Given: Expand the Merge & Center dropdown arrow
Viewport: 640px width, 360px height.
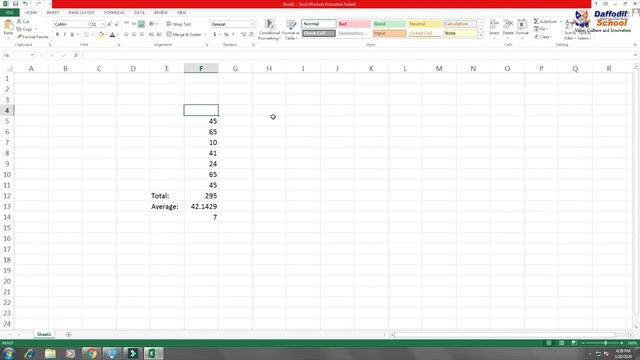Looking at the screenshot, I should (205, 35).
